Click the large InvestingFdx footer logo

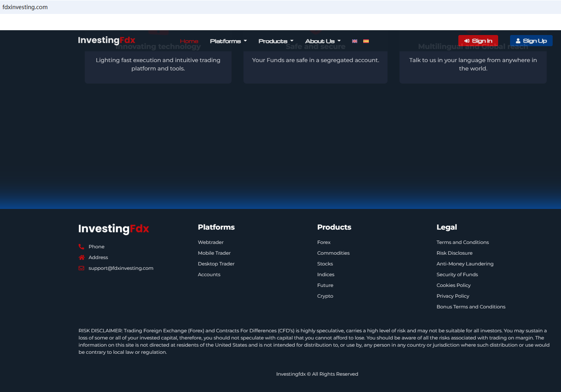(113, 229)
